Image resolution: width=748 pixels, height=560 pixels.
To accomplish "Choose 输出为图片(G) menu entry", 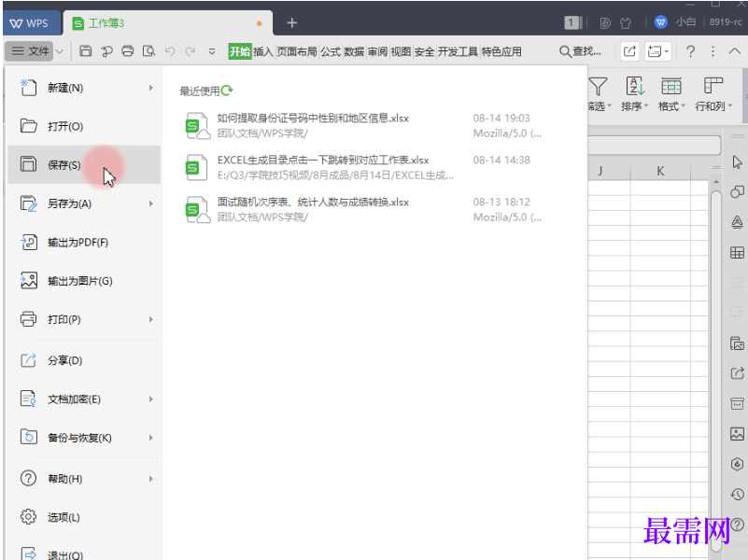I will 84,281.
